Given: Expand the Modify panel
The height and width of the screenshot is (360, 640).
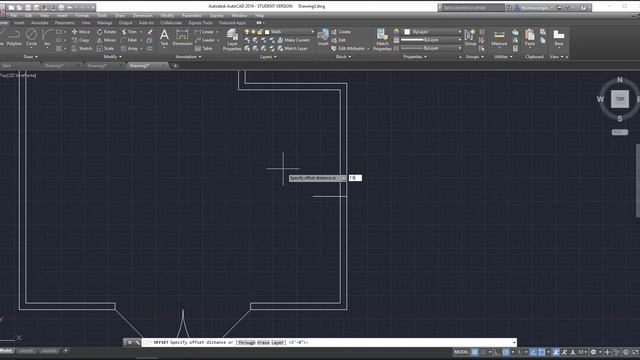Looking at the screenshot, I should pos(113,57).
